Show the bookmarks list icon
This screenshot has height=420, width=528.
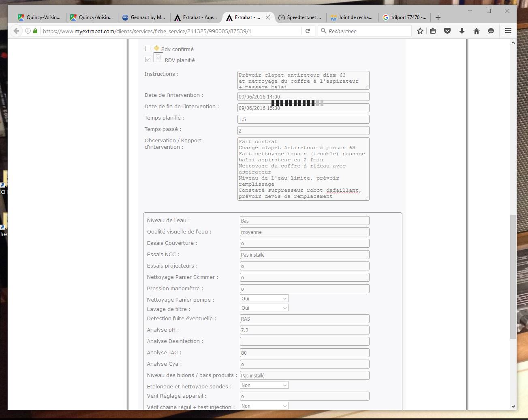coord(433,31)
